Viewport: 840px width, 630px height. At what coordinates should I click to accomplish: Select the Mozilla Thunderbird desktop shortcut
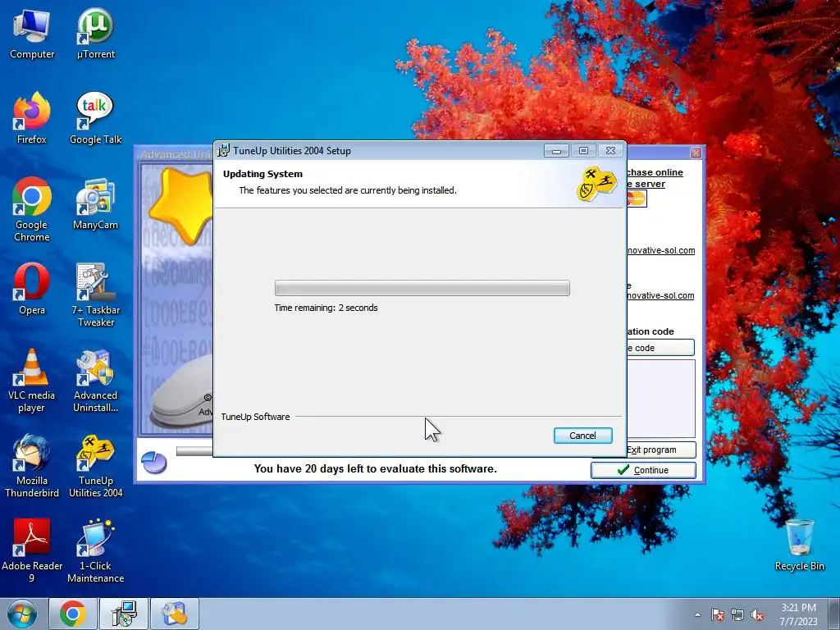[x=32, y=466]
